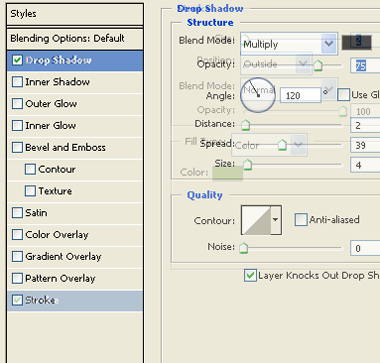Click the dark shadow color swatch
Viewport: 380px width, 363px height.
tap(357, 42)
